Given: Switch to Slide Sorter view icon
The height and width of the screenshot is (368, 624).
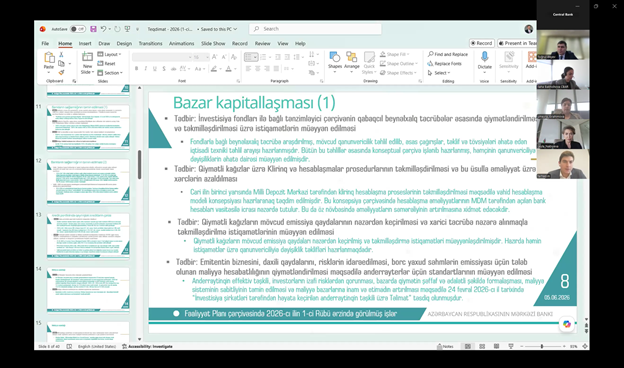Looking at the screenshot, I should [x=482, y=347].
